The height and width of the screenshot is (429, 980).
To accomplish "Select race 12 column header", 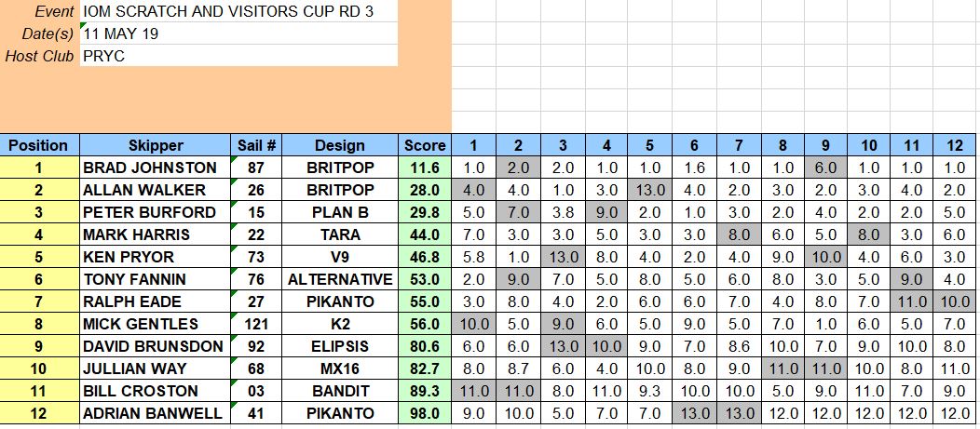I will [x=954, y=145].
